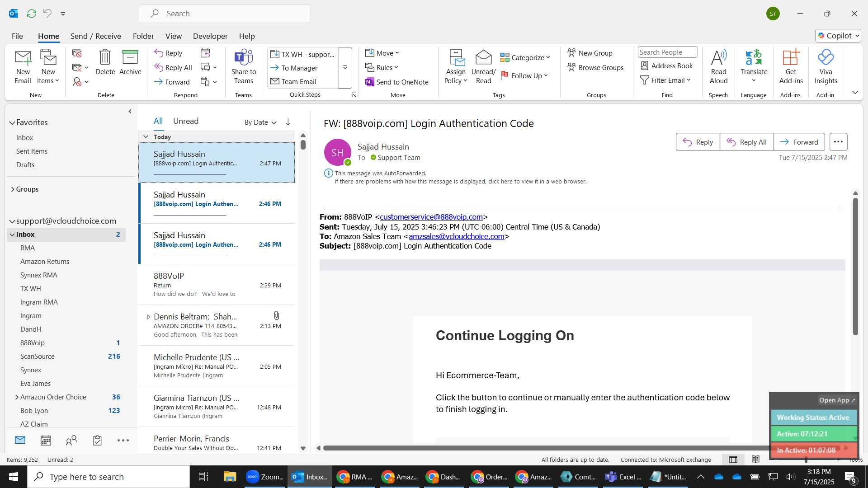Viewport: 868px width, 488px height.
Task: Show only Unread messages tab
Action: click(x=186, y=121)
